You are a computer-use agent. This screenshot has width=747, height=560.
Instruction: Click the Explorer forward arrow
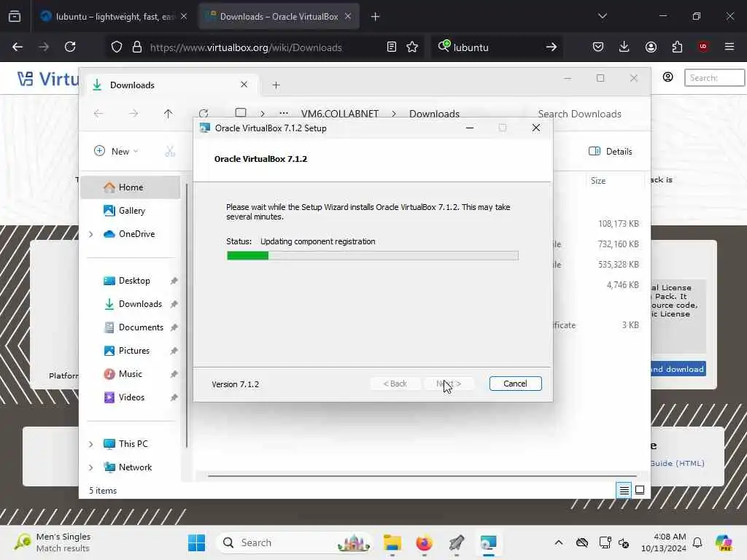133,113
